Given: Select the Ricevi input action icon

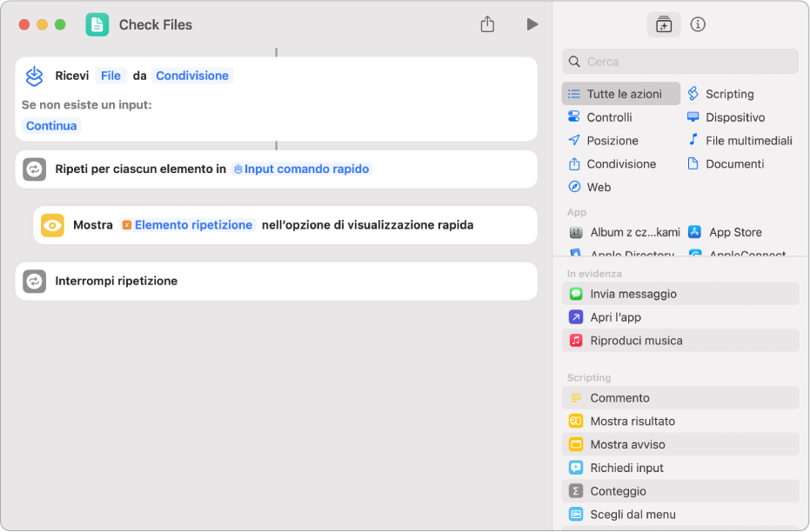Looking at the screenshot, I should pyautogui.click(x=34, y=76).
